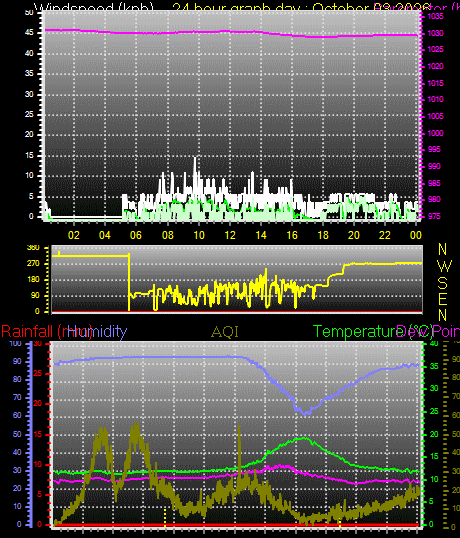Click the "1020" barometer axis label
The height and width of the screenshot is (538, 460).
(x=435, y=66)
